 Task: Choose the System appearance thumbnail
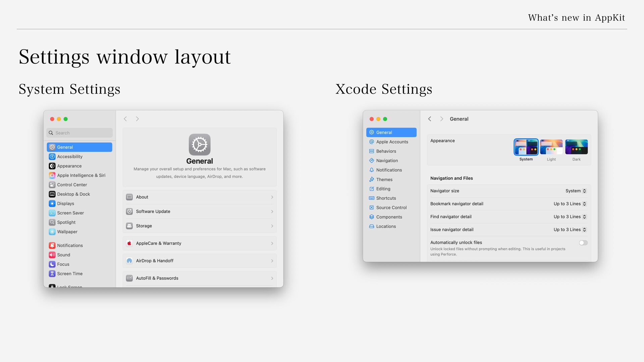(526, 147)
